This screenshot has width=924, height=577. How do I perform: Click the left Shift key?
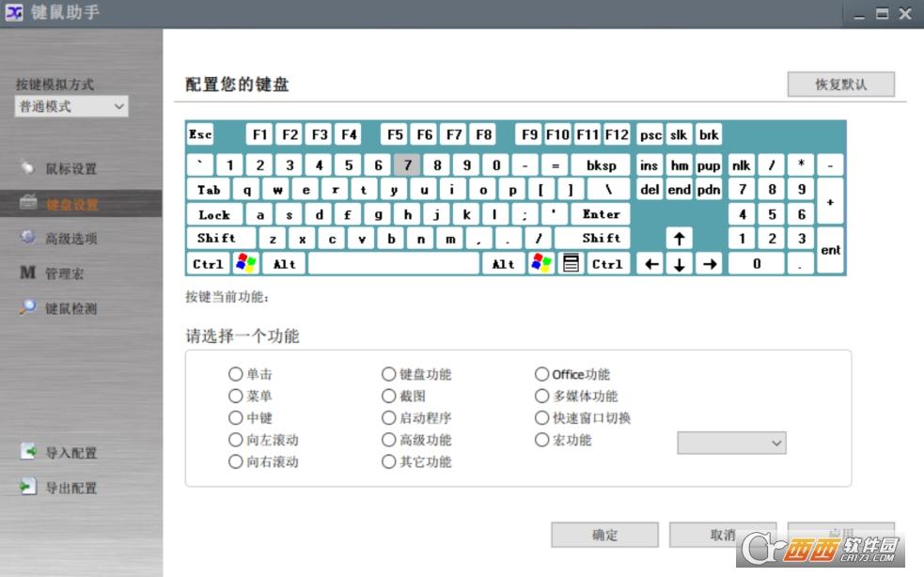click(221, 238)
